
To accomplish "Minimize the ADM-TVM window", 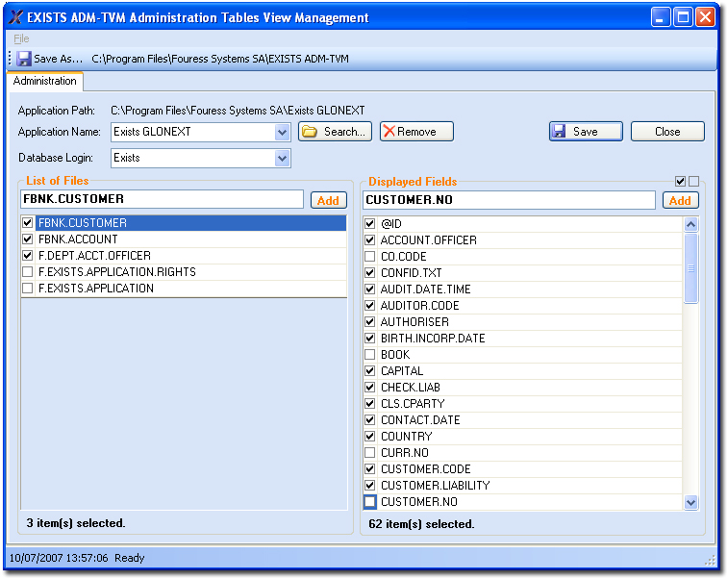I will 661,17.
